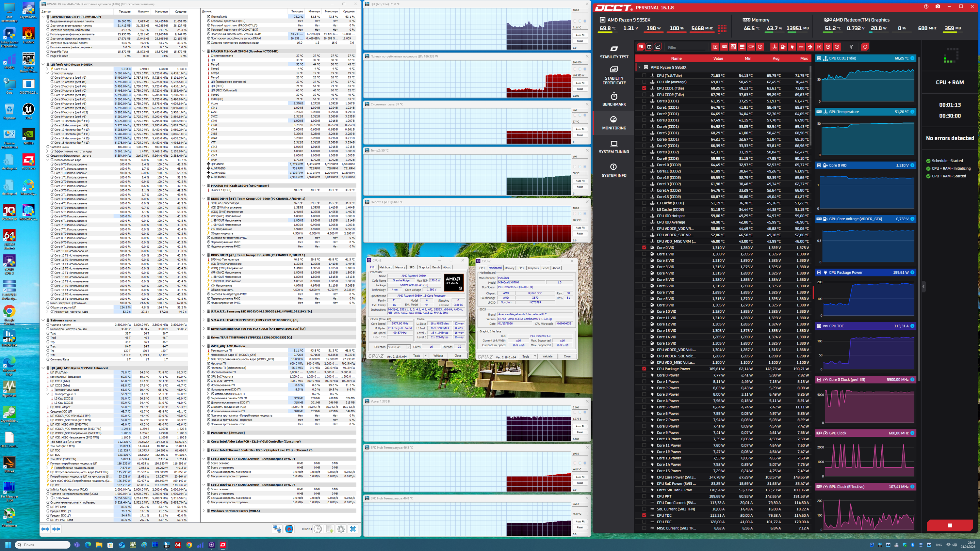
Task: Reset HWiNFO elapsed time with the clock icon
Action: click(318, 529)
